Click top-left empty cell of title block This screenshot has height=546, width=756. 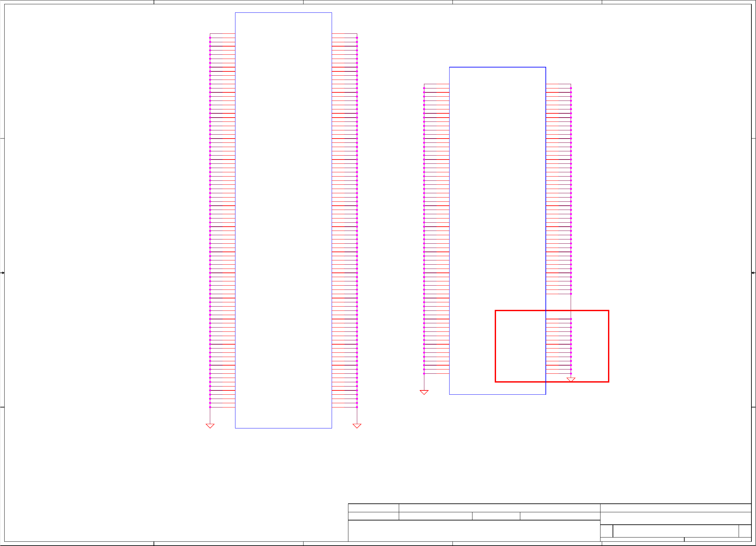pyautogui.click(x=373, y=508)
